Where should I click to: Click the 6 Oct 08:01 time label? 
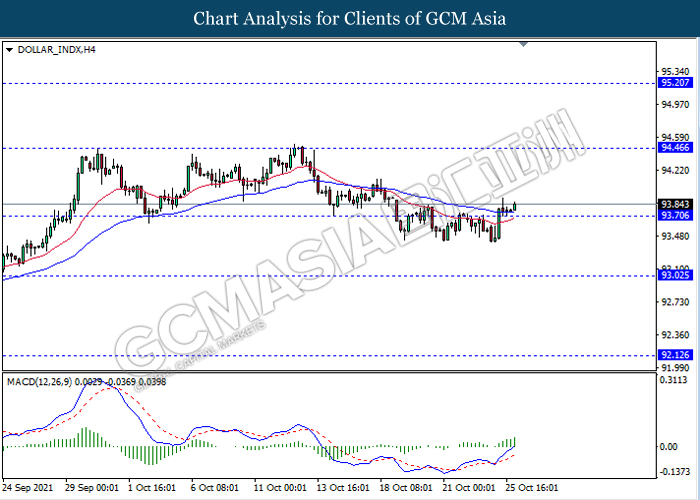[215, 488]
